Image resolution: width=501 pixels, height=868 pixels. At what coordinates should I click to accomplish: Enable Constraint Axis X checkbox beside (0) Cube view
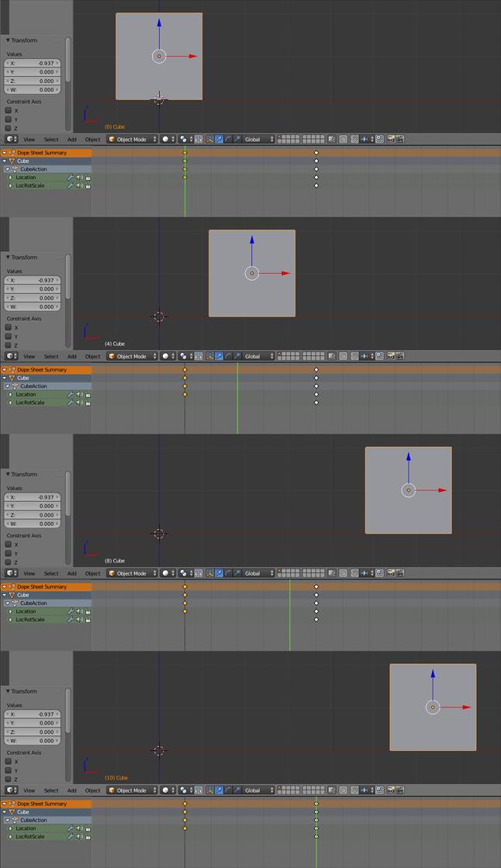coord(9,110)
